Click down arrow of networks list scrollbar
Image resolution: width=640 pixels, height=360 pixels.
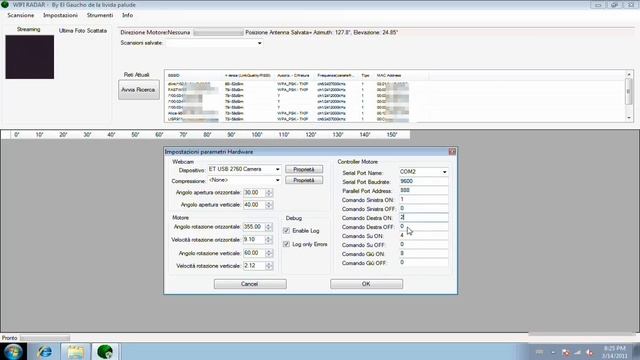pyautogui.click(x=629, y=118)
